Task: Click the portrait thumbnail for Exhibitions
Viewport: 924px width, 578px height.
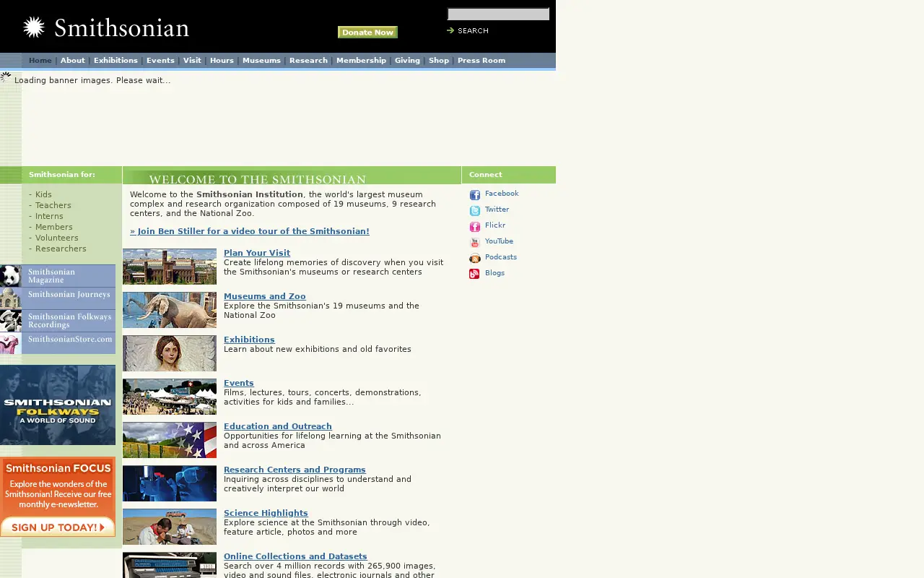Action: coord(170,353)
